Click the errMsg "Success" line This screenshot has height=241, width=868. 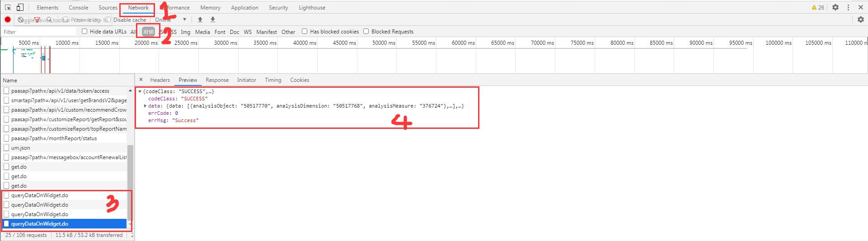(x=174, y=120)
